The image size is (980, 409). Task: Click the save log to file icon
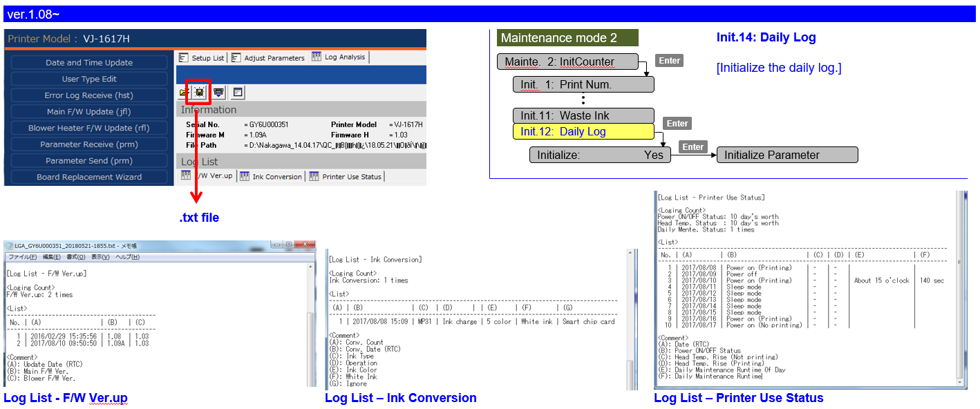[x=200, y=92]
